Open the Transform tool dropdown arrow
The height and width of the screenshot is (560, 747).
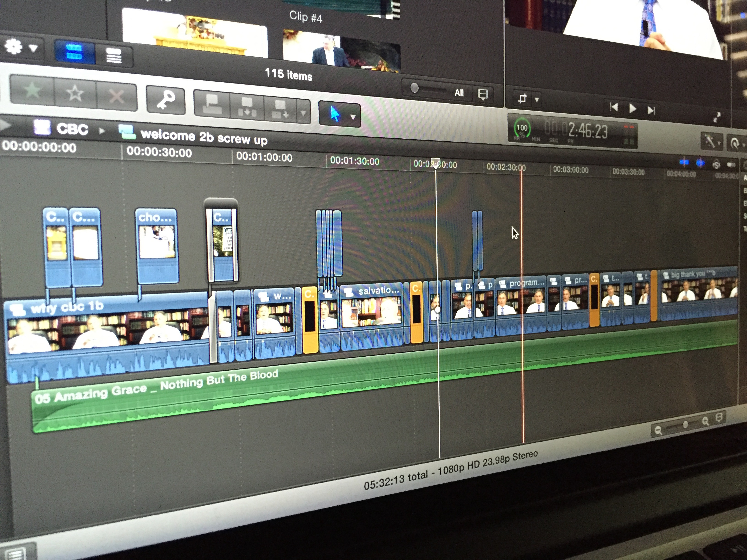coord(537,100)
